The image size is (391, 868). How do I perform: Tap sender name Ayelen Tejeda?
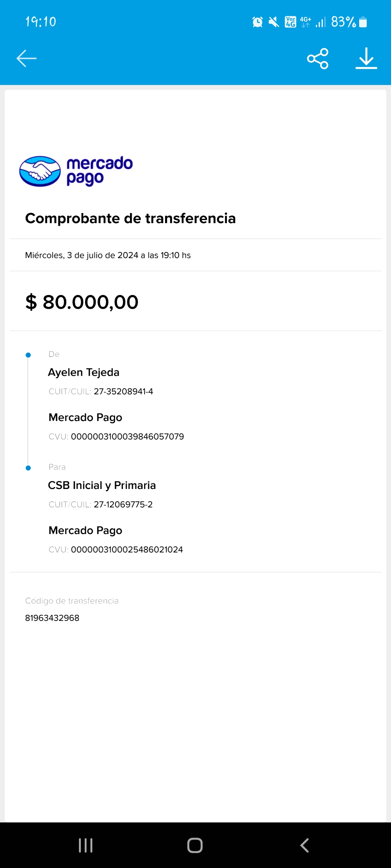tap(84, 372)
